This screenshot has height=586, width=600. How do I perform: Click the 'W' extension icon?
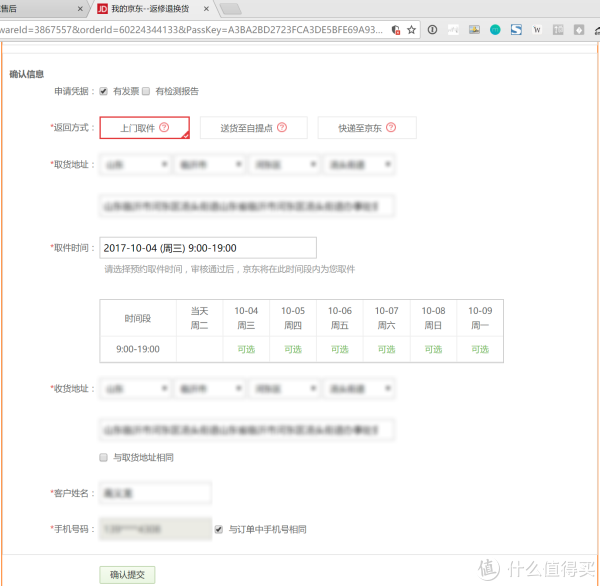(x=537, y=30)
